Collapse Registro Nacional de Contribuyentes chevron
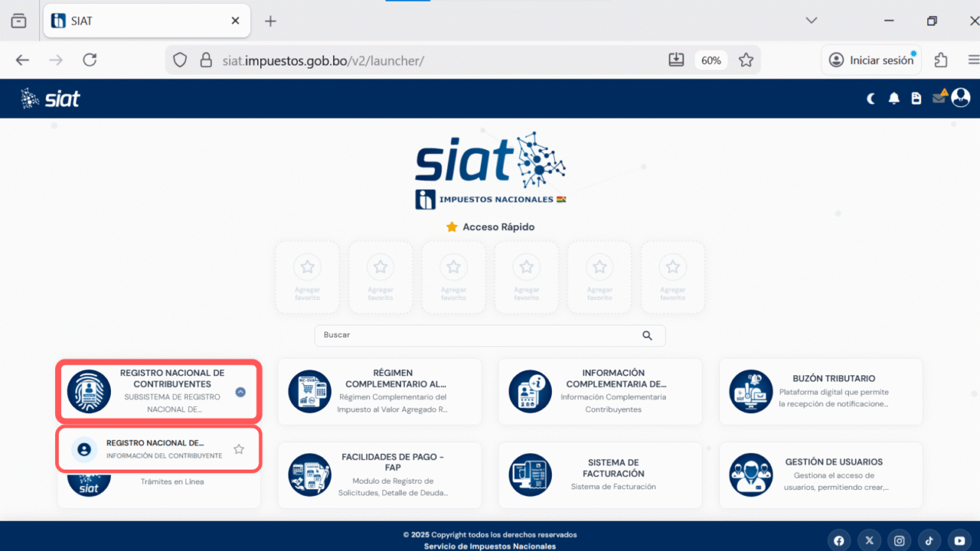 240,392
